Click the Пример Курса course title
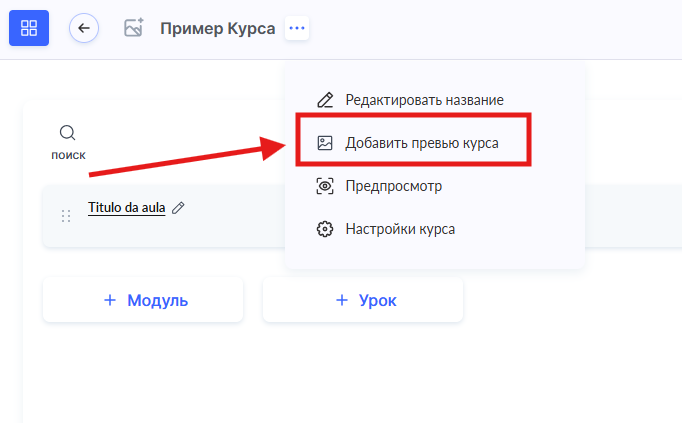Image resolution: width=682 pixels, height=423 pixels. click(217, 29)
